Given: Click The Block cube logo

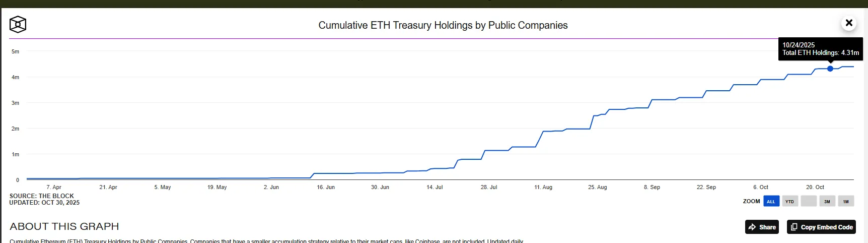Looking at the screenshot, I should click(x=18, y=24).
